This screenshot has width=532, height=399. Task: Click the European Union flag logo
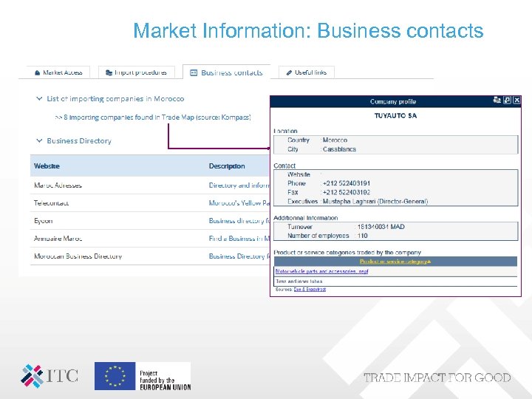(x=115, y=376)
